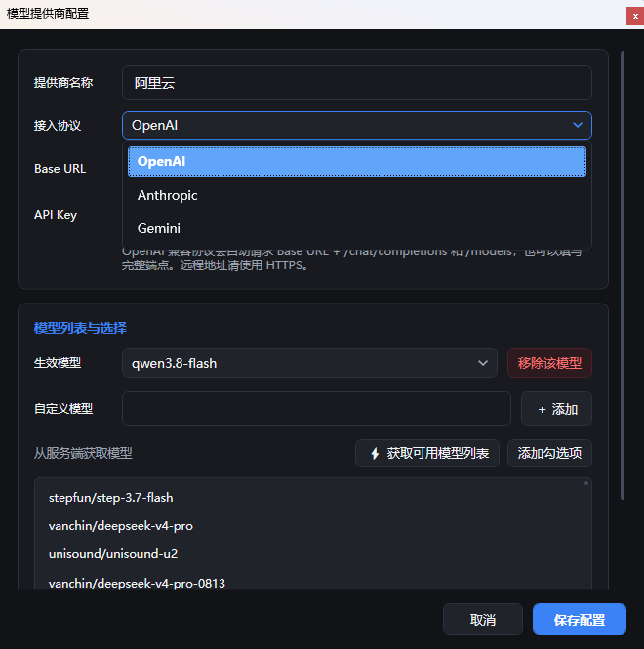
Task: Click the 模型列表与选择 section heading
Action: click(x=80, y=328)
